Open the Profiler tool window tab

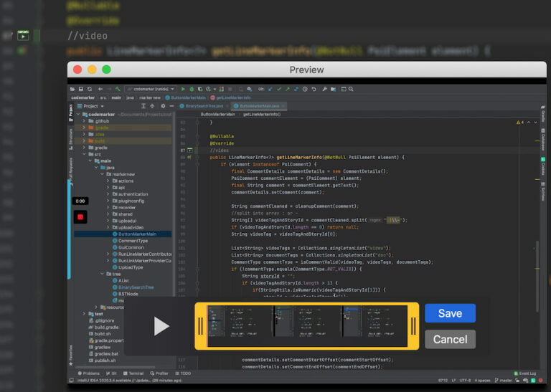pyautogui.click(x=159, y=373)
